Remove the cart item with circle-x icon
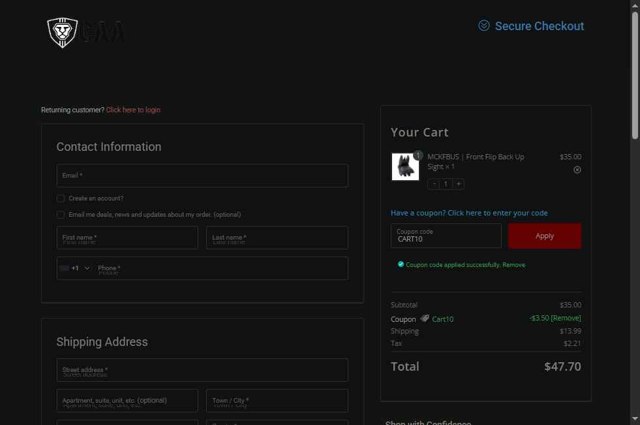This screenshot has height=425, width=640. (x=577, y=170)
